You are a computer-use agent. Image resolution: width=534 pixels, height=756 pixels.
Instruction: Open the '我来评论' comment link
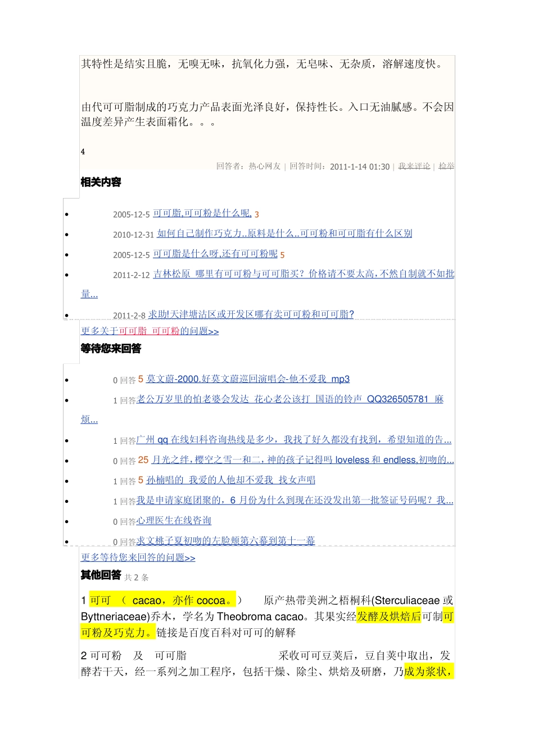pyautogui.click(x=414, y=166)
